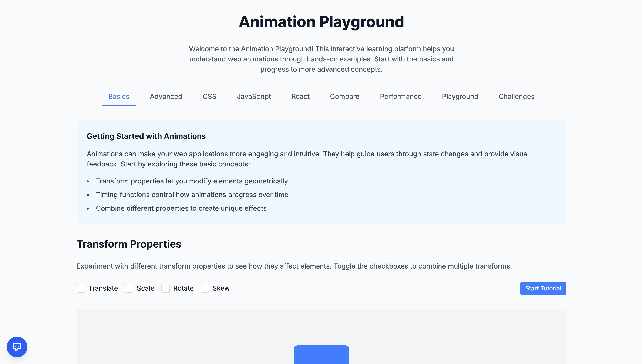
Task: Switch to the Compare tab
Action: (345, 97)
